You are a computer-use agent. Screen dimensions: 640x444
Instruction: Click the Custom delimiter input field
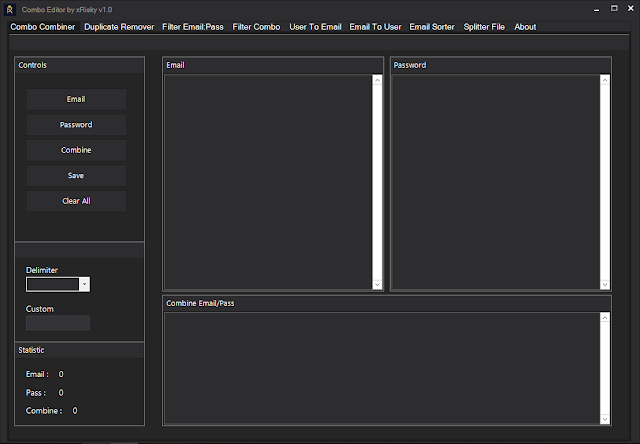tap(58, 323)
